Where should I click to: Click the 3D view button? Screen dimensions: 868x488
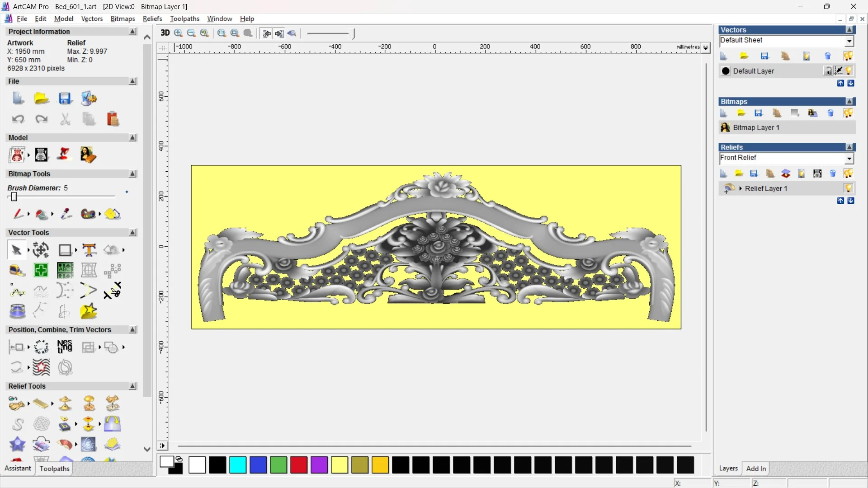point(165,33)
